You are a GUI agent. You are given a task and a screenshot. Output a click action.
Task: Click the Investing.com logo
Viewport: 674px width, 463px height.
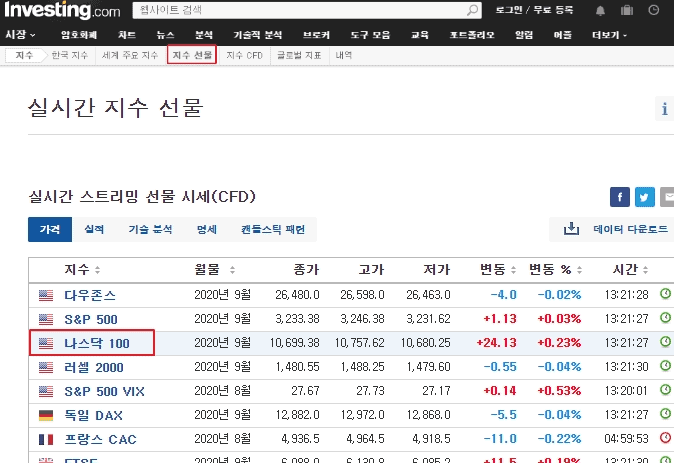pyautogui.click(x=63, y=10)
